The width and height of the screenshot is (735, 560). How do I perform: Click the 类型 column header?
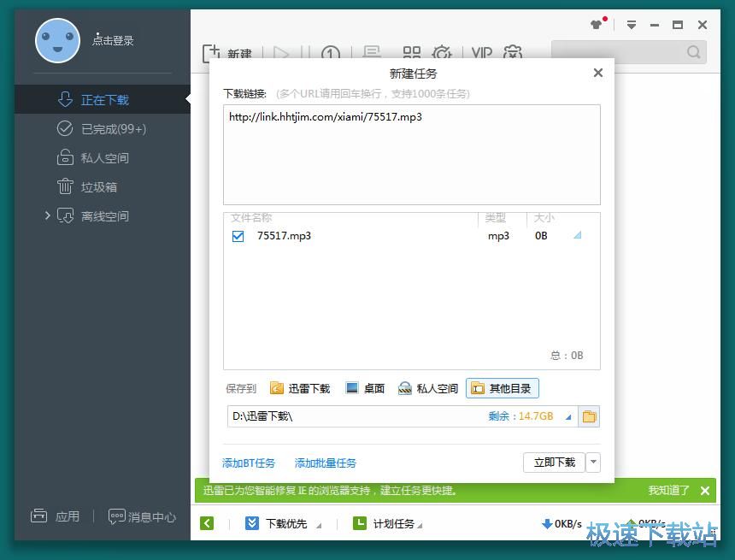tap(496, 218)
